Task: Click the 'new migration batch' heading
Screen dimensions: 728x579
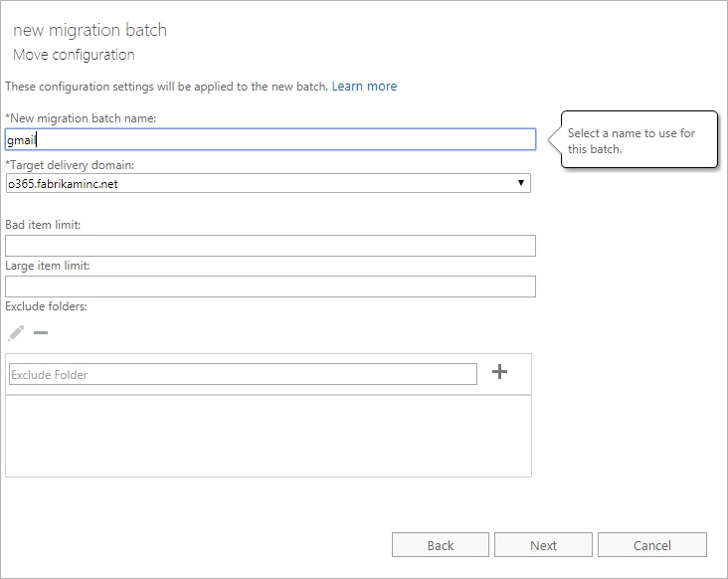Action: (90, 30)
